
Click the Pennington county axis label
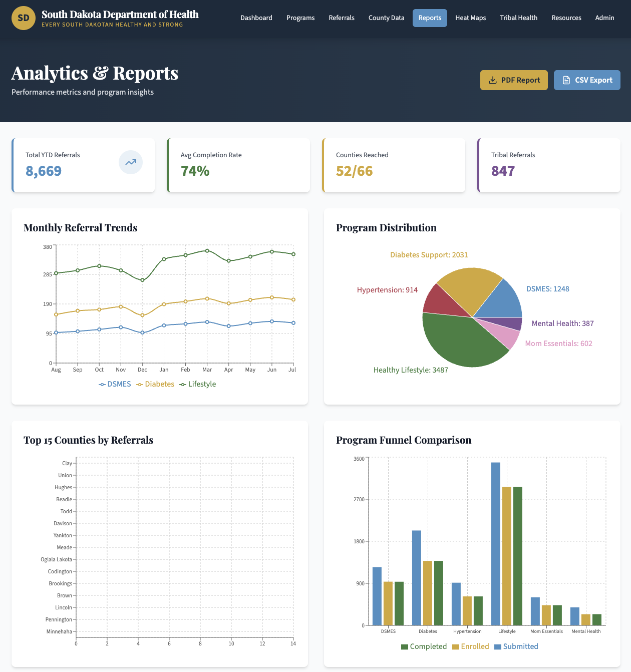coord(59,619)
